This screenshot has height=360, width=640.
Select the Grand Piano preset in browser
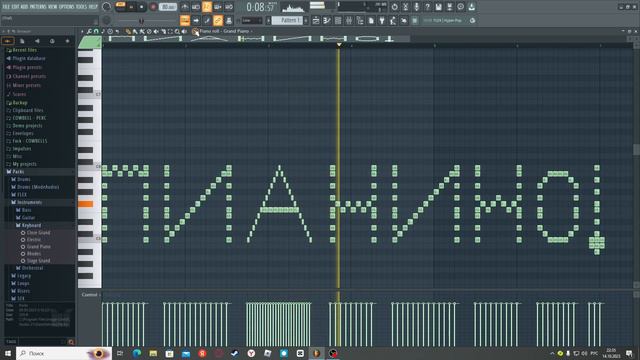pyautogui.click(x=39, y=247)
